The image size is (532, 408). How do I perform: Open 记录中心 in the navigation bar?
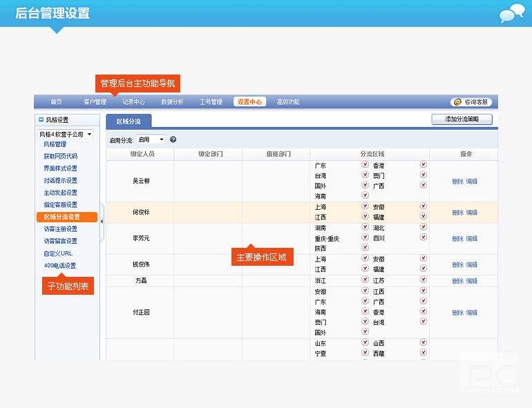click(133, 101)
